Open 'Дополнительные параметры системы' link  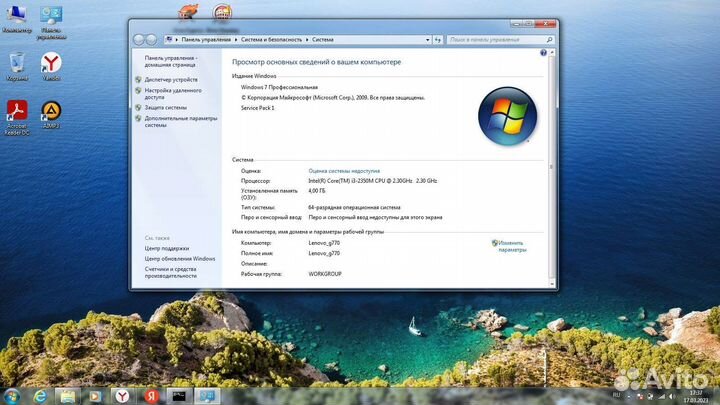click(180, 122)
